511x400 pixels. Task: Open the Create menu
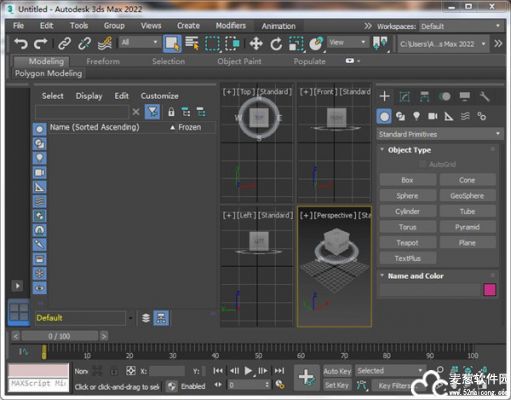188,26
